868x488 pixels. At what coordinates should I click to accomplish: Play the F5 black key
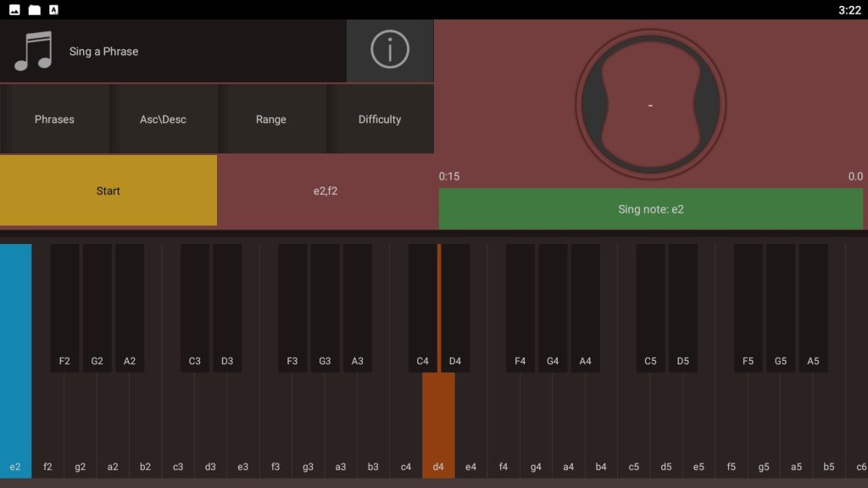pyautogui.click(x=748, y=308)
